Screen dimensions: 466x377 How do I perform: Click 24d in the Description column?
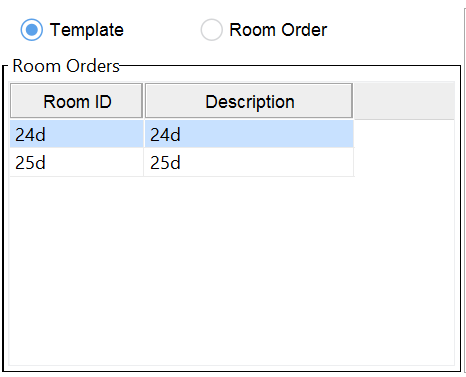249,134
